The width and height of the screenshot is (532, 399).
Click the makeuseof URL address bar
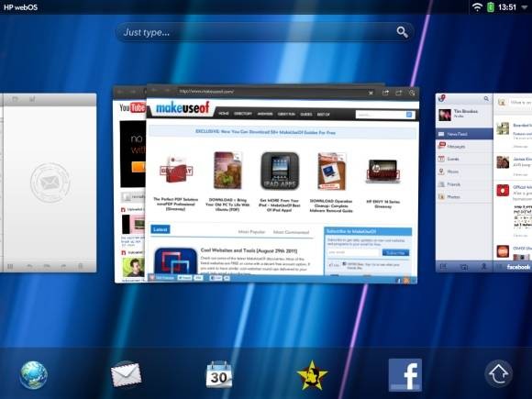272,92
